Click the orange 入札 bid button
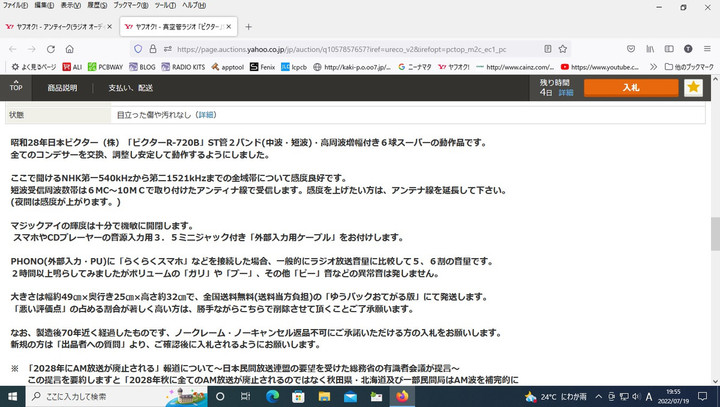The width and height of the screenshot is (720, 407). point(630,88)
